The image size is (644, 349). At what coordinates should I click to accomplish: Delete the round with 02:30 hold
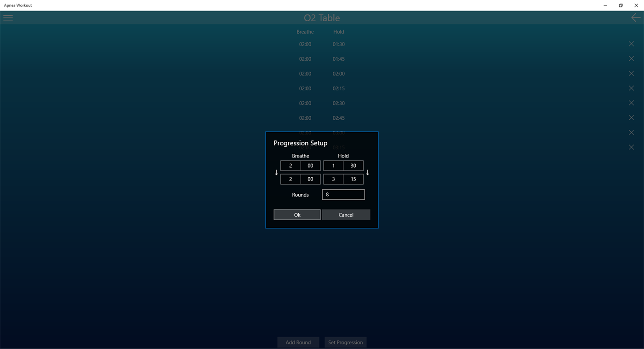click(631, 103)
